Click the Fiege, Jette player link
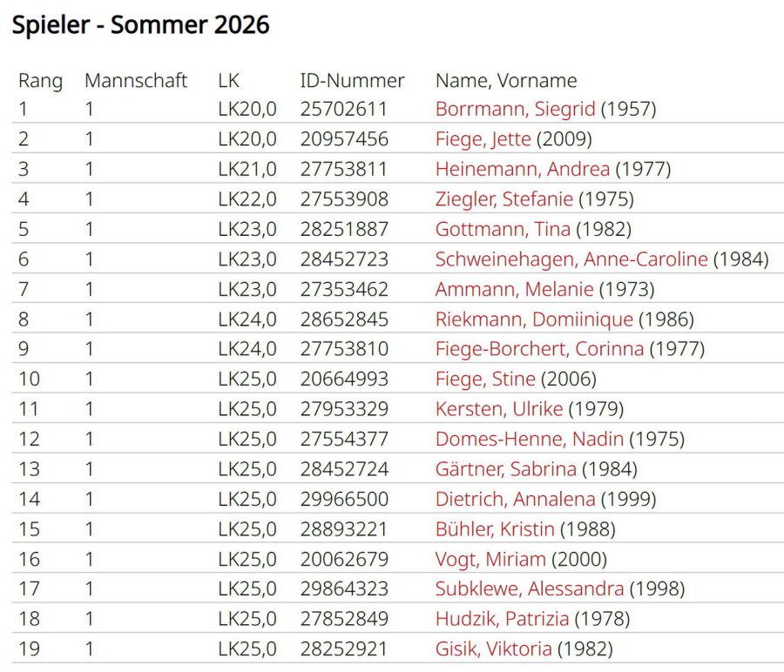The width and height of the screenshot is (784, 672). (x=483, y=139)
